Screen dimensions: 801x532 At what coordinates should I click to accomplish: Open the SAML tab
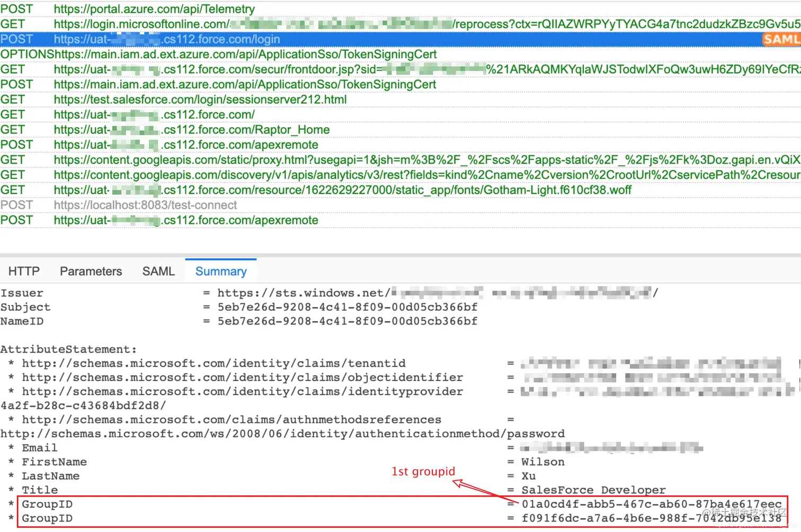[x=158, y=271]
